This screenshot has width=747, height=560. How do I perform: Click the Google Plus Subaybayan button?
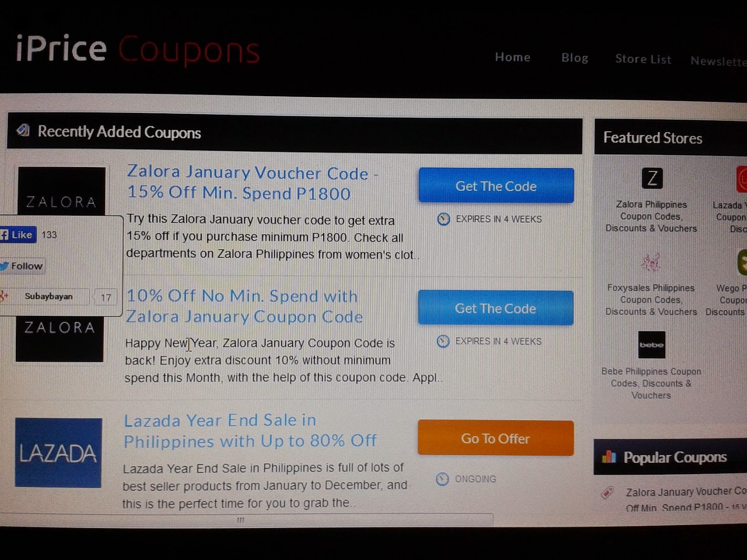click(44, 296)
